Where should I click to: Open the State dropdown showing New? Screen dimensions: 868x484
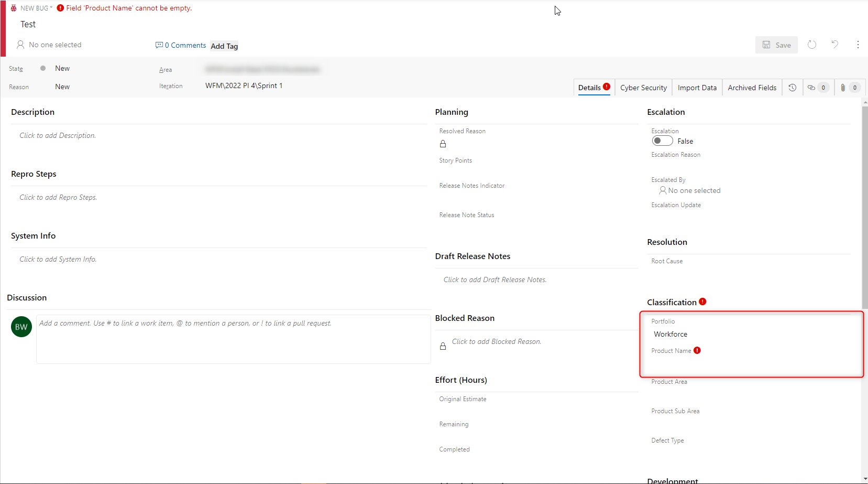62,68
